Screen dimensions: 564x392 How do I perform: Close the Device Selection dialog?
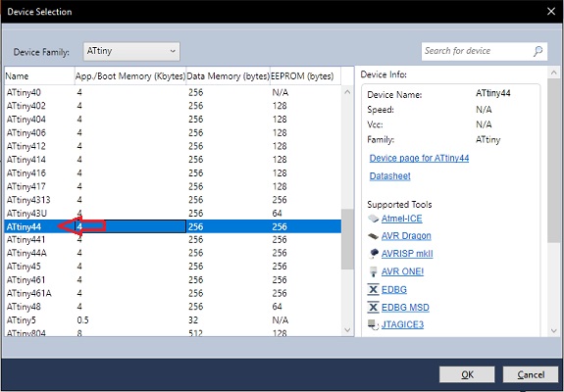551,12
